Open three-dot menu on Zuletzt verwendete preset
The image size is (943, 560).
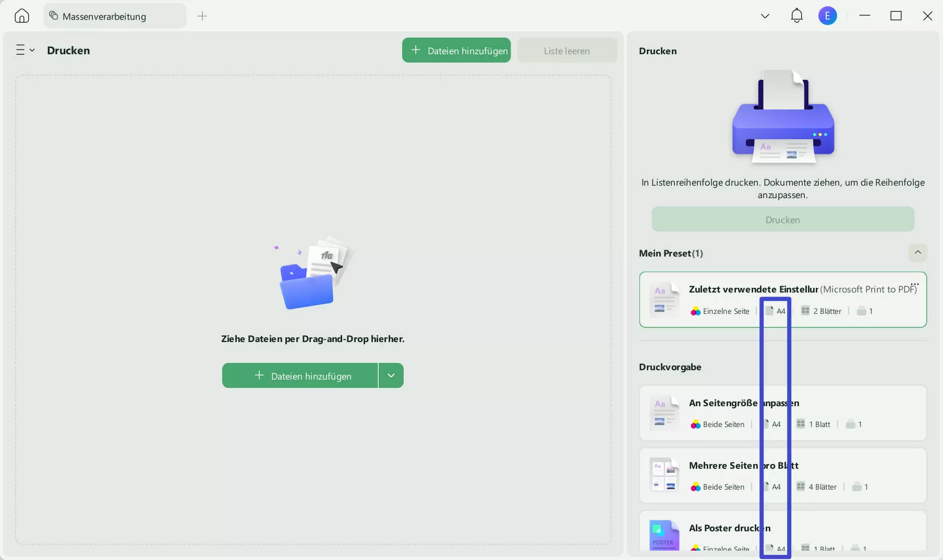pos(915,284)
